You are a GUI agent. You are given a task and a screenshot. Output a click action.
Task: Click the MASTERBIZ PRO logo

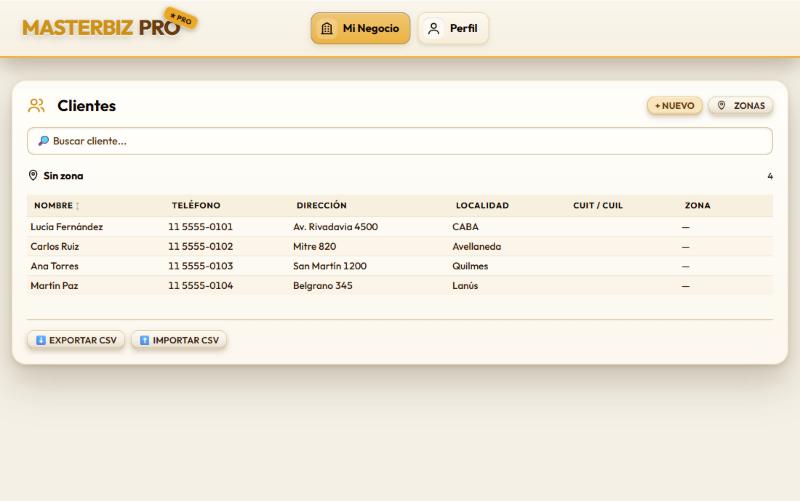101,28
